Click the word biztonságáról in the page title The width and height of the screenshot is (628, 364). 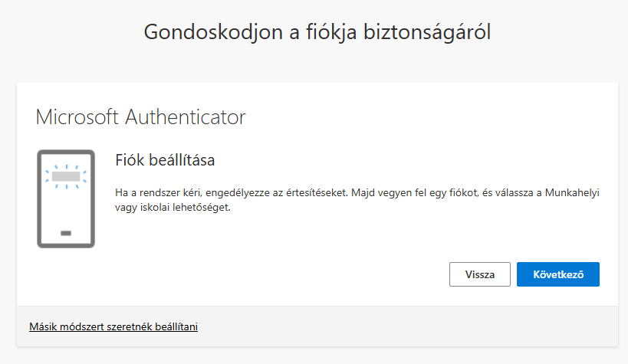click(427, 32)
